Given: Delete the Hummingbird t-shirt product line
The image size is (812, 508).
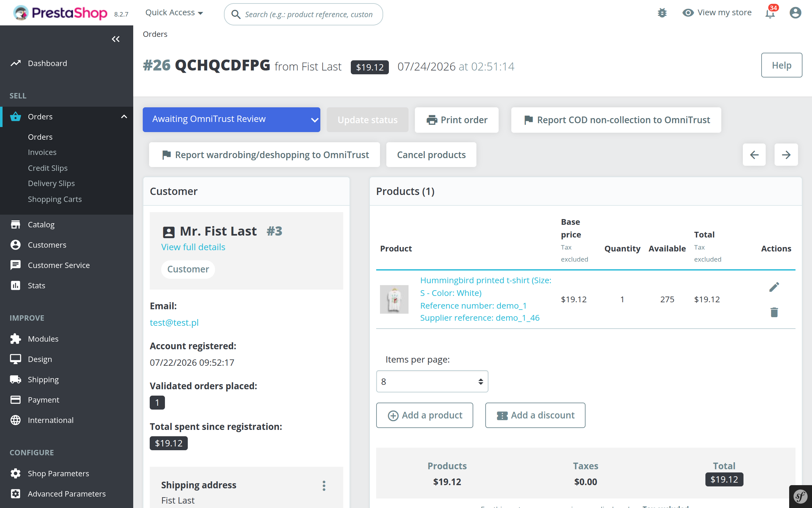Looking at the screenshot, I should tap(774, 312).
